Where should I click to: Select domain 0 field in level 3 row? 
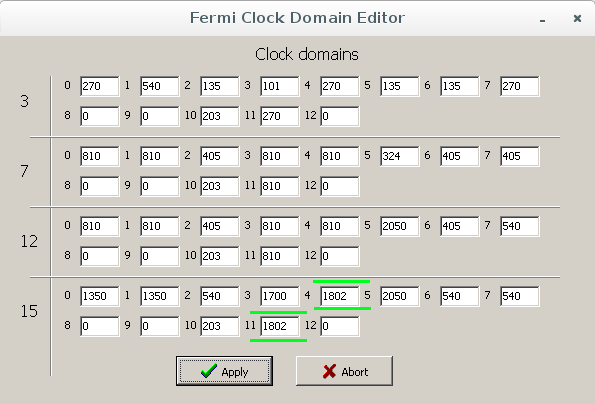tap(100, 86)
